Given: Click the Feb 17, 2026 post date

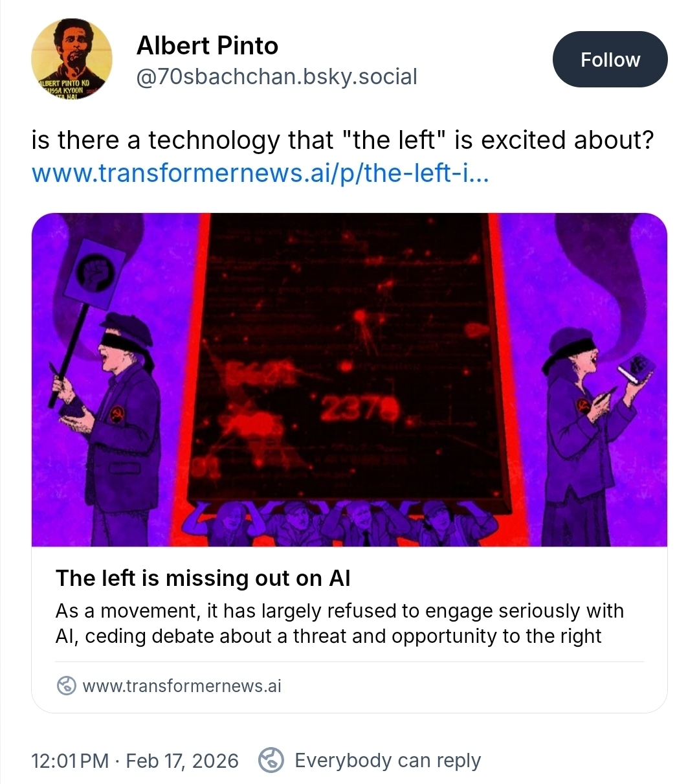Looking at the screenshot, I should click(x=183, y=760).
